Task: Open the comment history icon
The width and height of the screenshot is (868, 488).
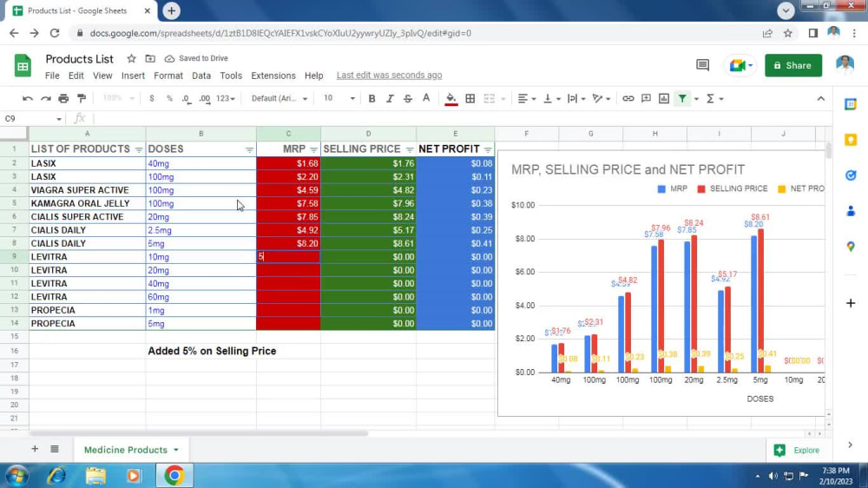Action: pos(702,65)
